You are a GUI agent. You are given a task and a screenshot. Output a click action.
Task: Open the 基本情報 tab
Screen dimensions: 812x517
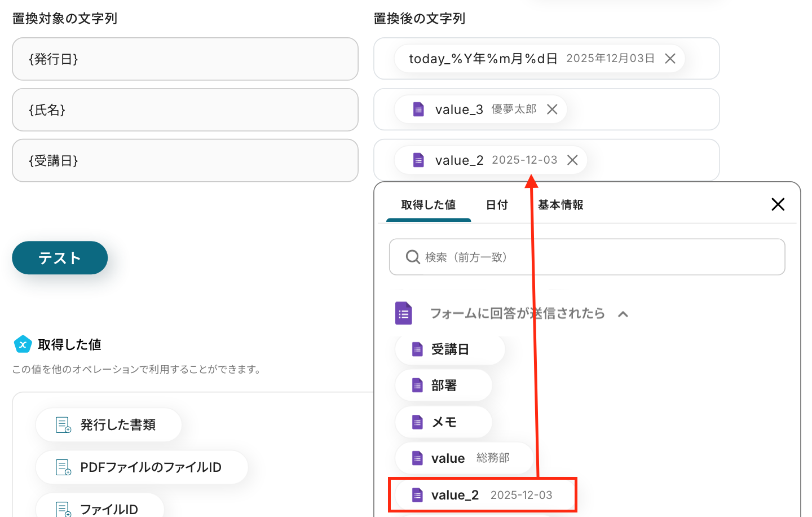tap(560, 205)
